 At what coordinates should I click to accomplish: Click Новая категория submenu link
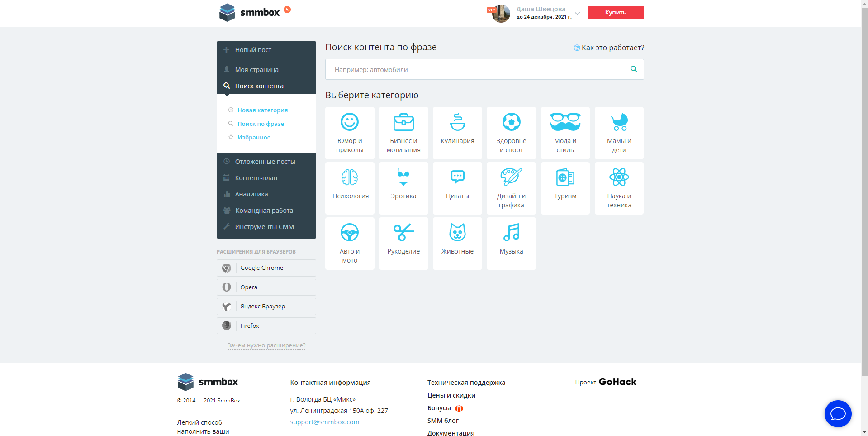(x=262, y=110)
